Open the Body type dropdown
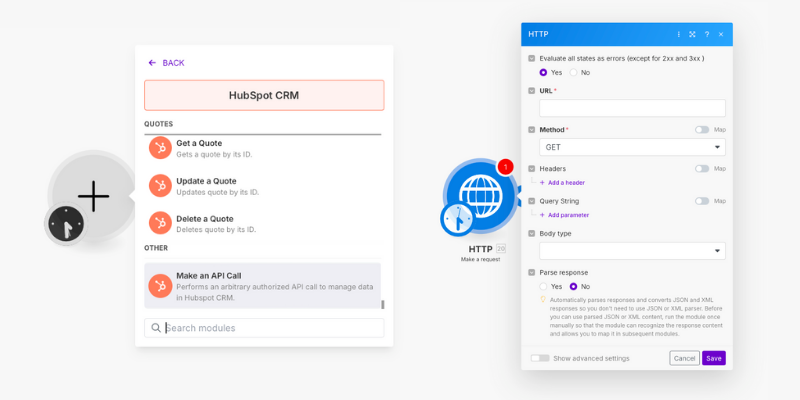The height and width of the screenshot is (400, 800). click(x=632, y=251)
